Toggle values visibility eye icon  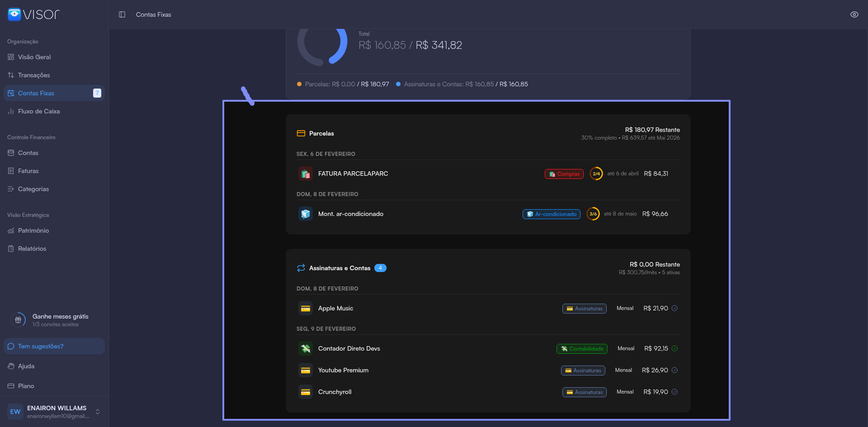coord(854,14)
